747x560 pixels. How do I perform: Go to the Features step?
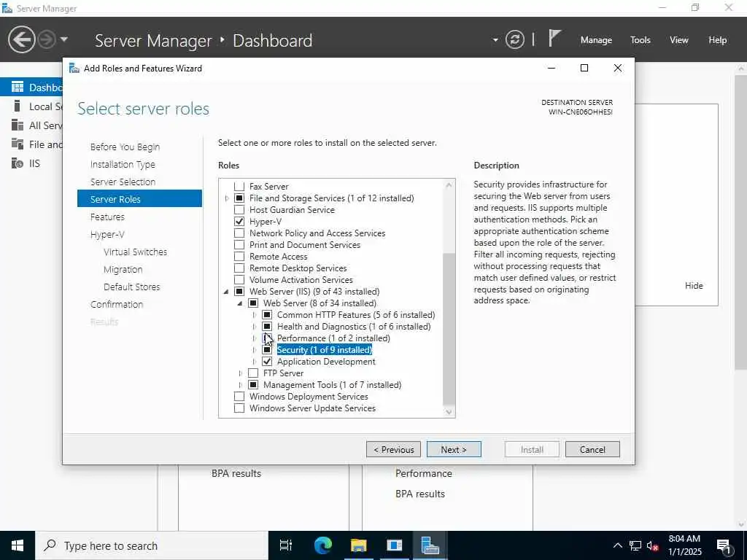107,217
